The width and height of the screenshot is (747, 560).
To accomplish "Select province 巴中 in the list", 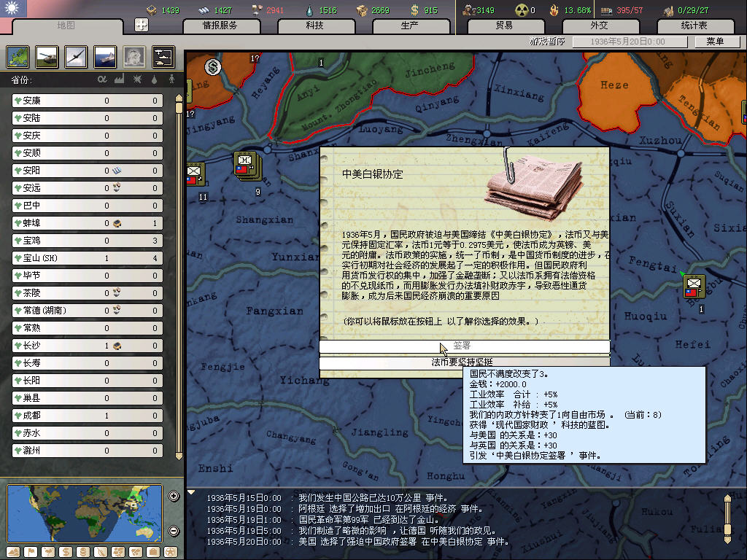I will point(88,206).
